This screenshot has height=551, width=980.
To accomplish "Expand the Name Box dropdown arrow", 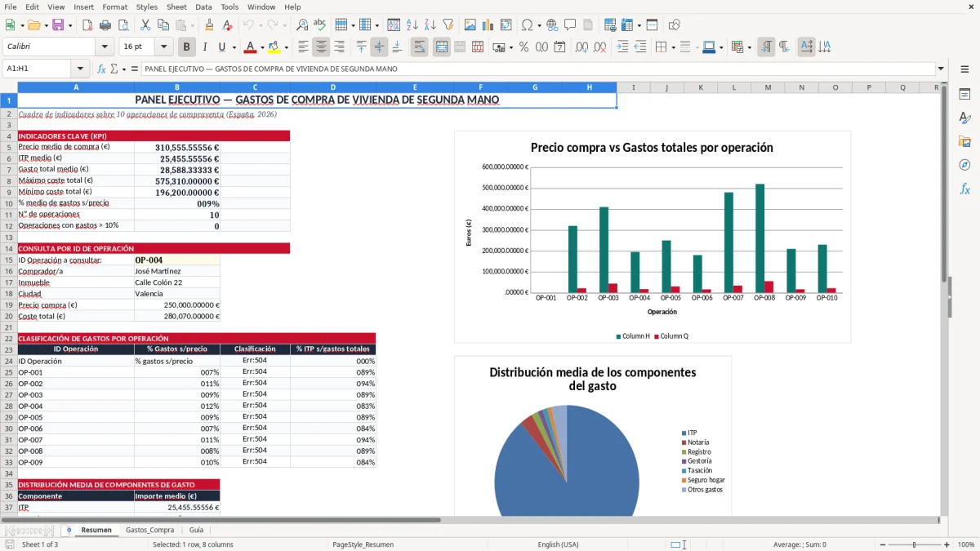I will coord(81,69).
